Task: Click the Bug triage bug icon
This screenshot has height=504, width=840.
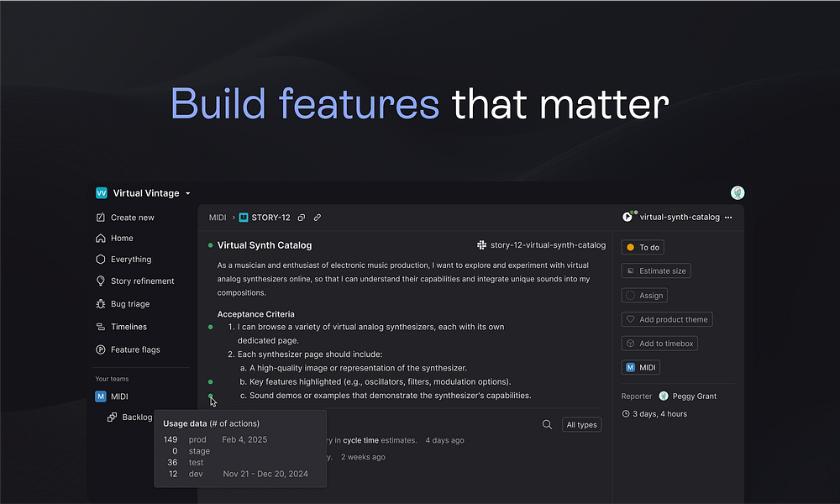Action: (100, 304)
